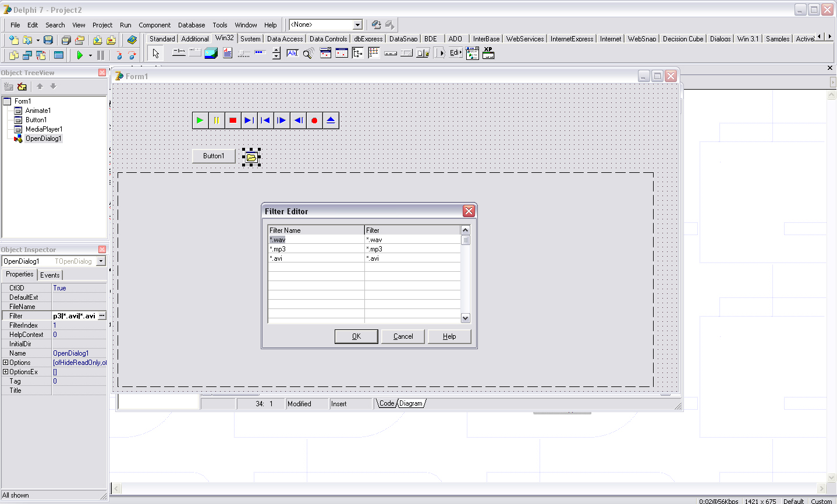Open the Help contents book icon
Image resolution: width=837 pixels, height=504 pixels.
tap(132, 40)
